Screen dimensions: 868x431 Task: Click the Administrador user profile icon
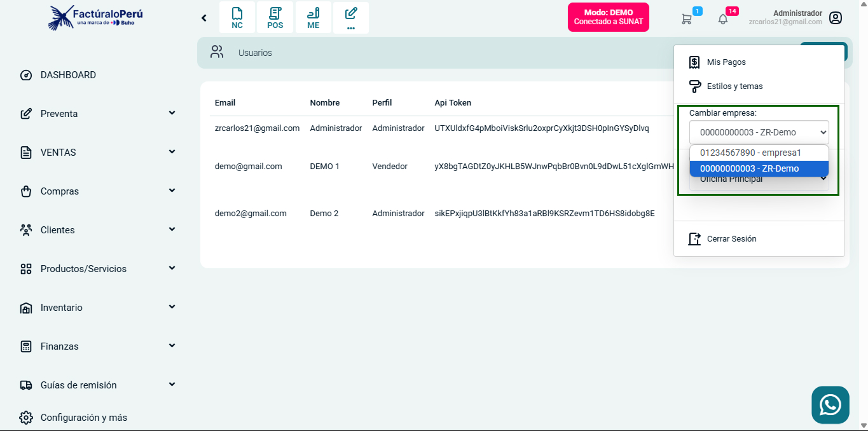(836, 18)
